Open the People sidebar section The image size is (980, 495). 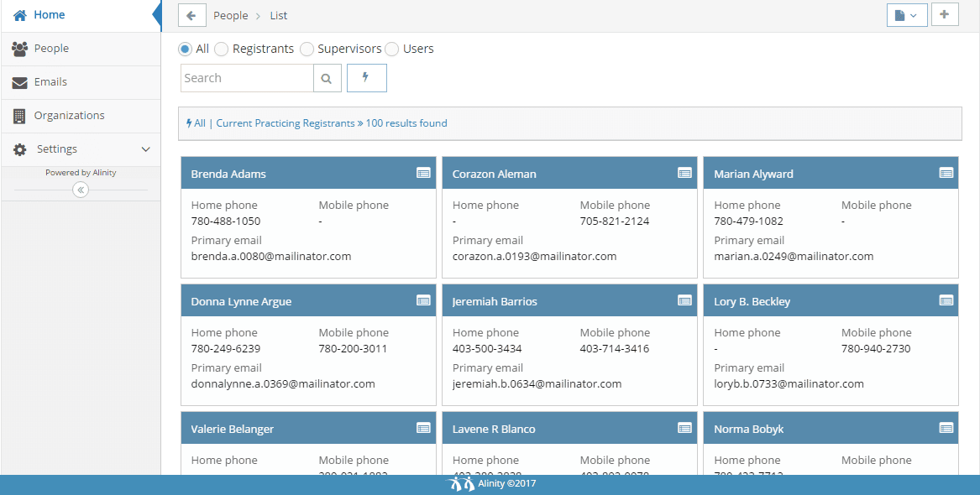click(81, 49)
